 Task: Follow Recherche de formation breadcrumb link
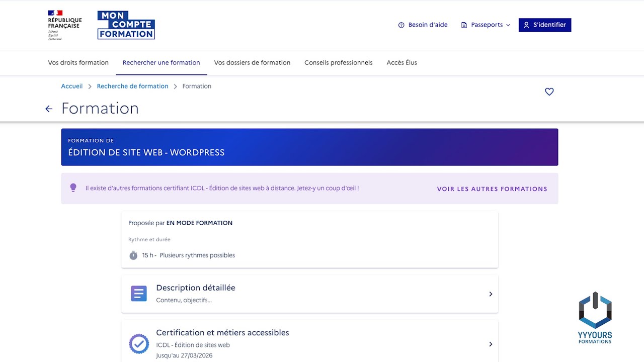132,86
